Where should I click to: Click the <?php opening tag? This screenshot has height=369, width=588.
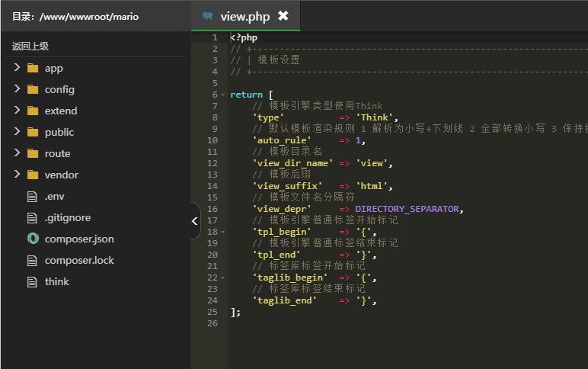click(244, 37)
